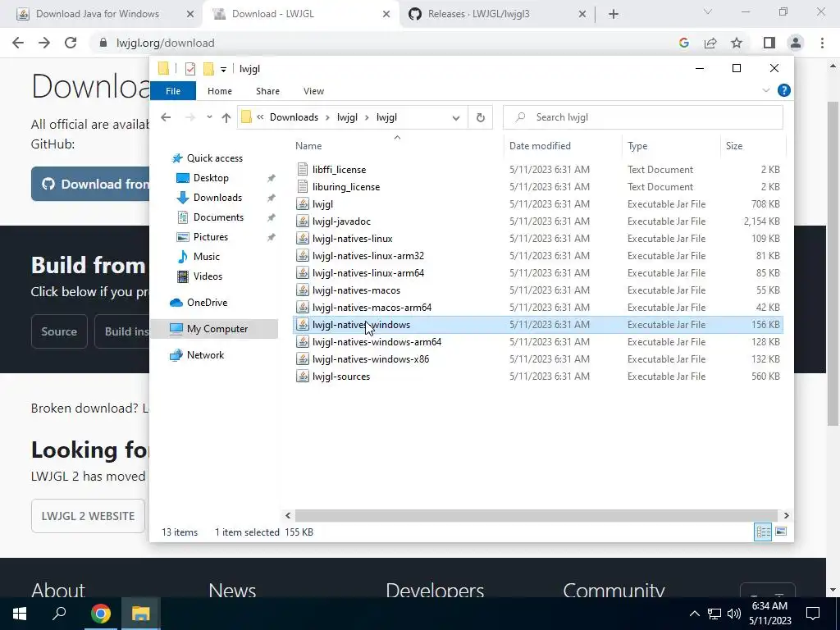Open Documents in navigation pane
The height and width of the screenshot is (630, 840).
218,217
